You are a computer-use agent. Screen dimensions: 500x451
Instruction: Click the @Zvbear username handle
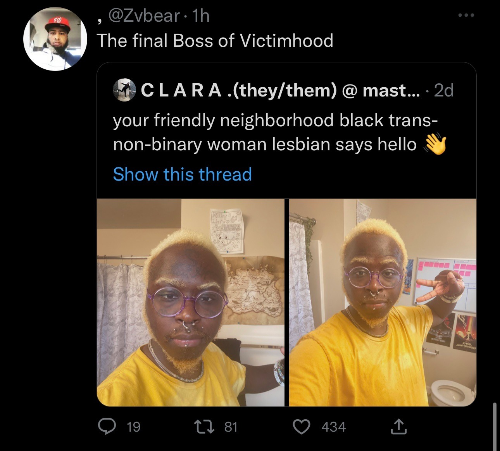coord(144,16)
